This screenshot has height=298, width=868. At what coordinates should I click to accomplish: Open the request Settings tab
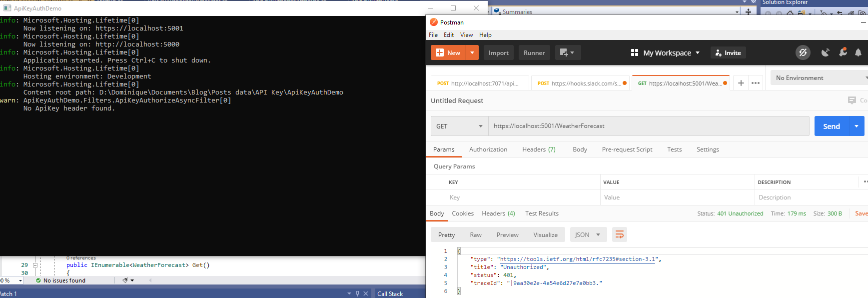click(x=708, y=149)
